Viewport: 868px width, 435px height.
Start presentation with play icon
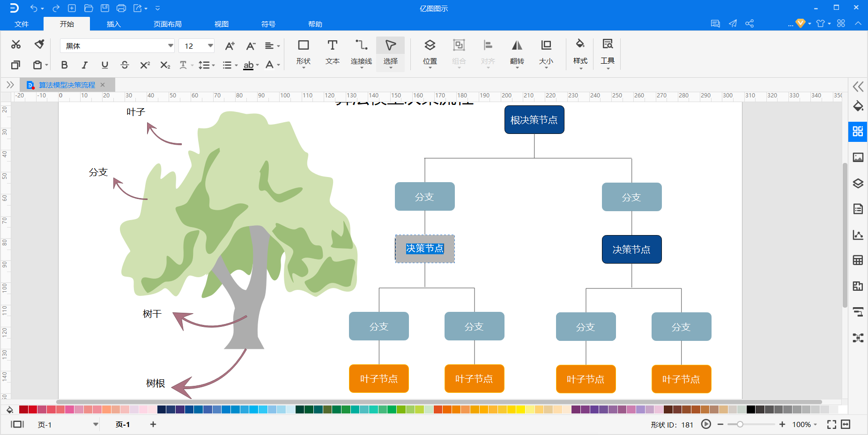706,424
